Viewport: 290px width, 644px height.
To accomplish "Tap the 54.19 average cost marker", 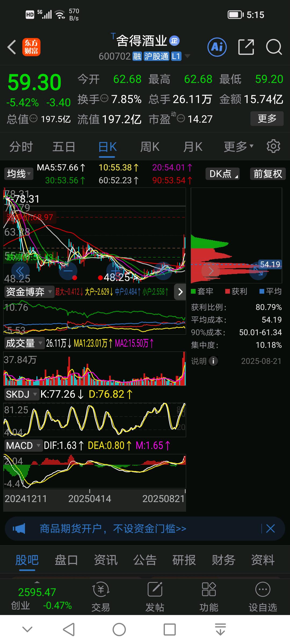I will click(x=270, y=264).
